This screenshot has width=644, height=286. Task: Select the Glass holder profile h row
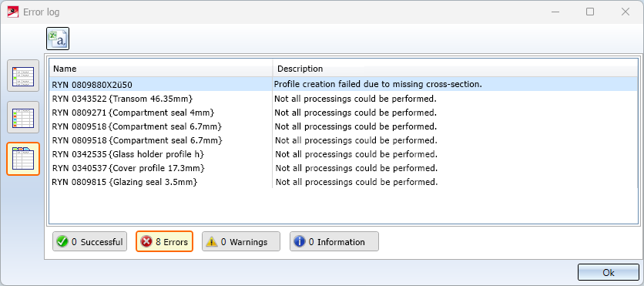point(344,154)
